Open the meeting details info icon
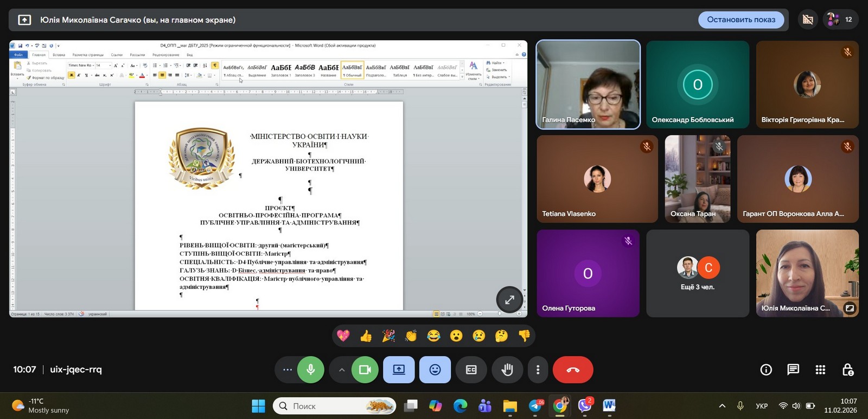Screen dimensions: 868x419 point(766,370)
